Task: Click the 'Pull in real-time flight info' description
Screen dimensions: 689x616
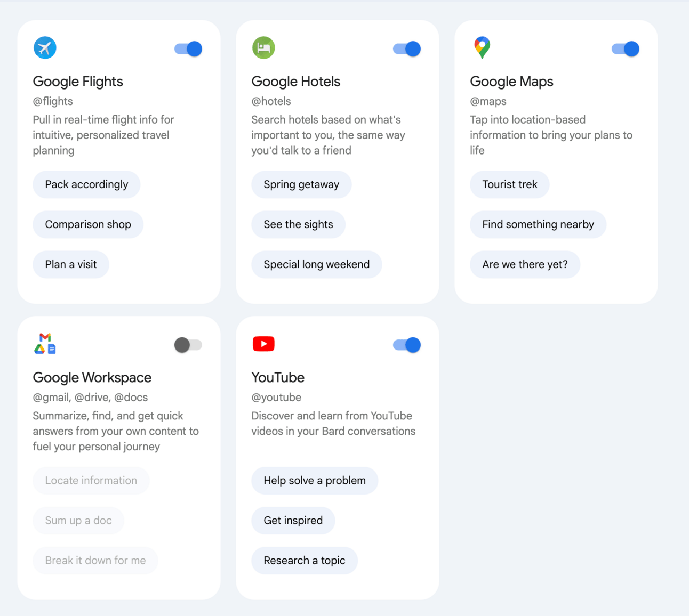Action: (x=103, y=135)
